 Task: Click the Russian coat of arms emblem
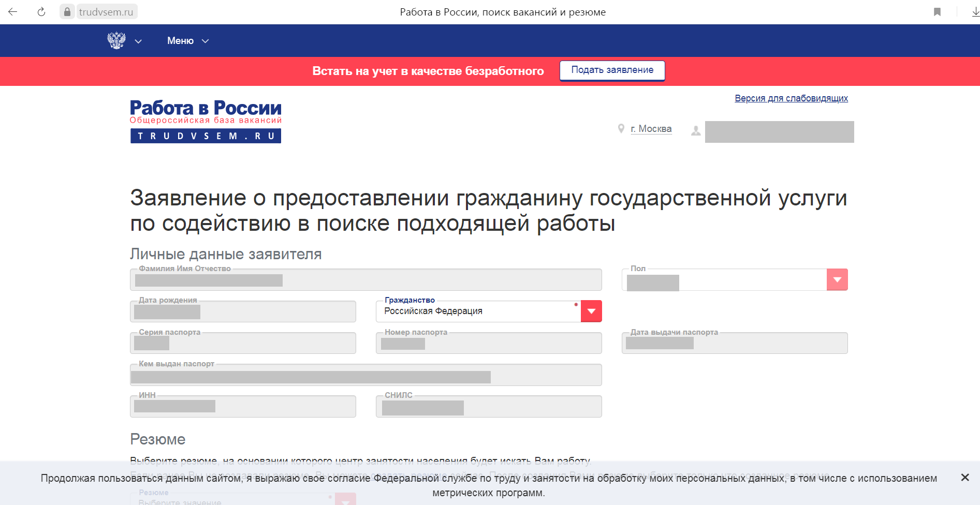click(x=116, y=40)
